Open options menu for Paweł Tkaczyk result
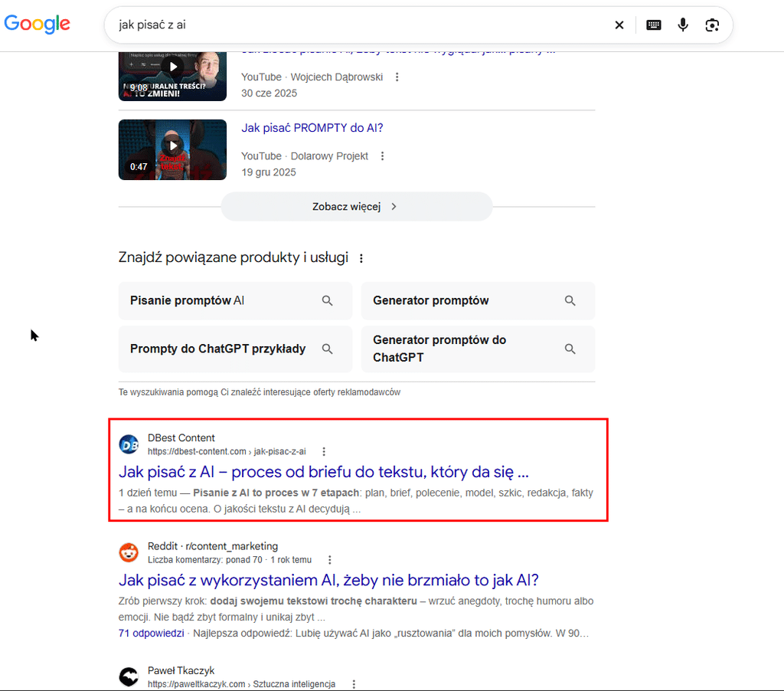 pos(354,684)
